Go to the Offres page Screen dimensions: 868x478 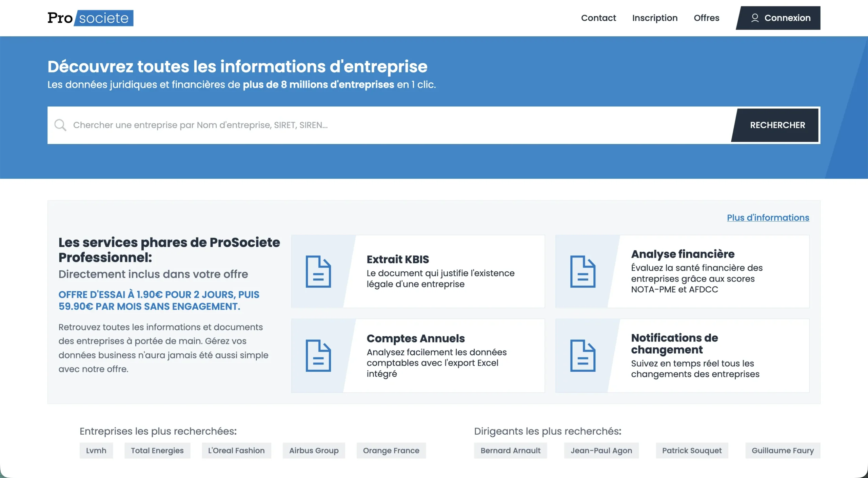click(x=706, y=18)
